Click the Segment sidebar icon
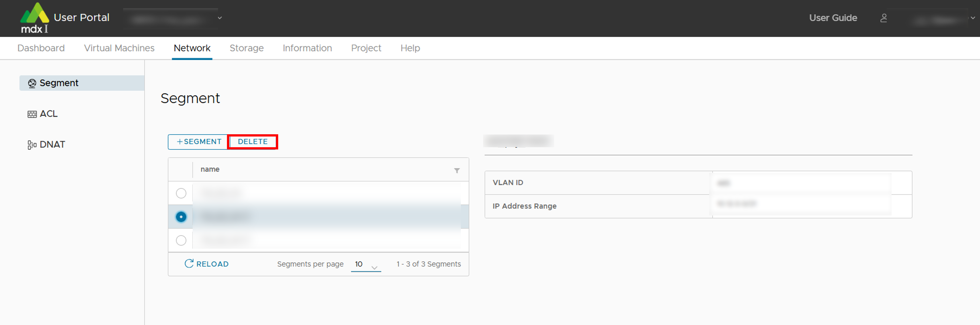Screen dimensions: 980x325 pos(32,83)
